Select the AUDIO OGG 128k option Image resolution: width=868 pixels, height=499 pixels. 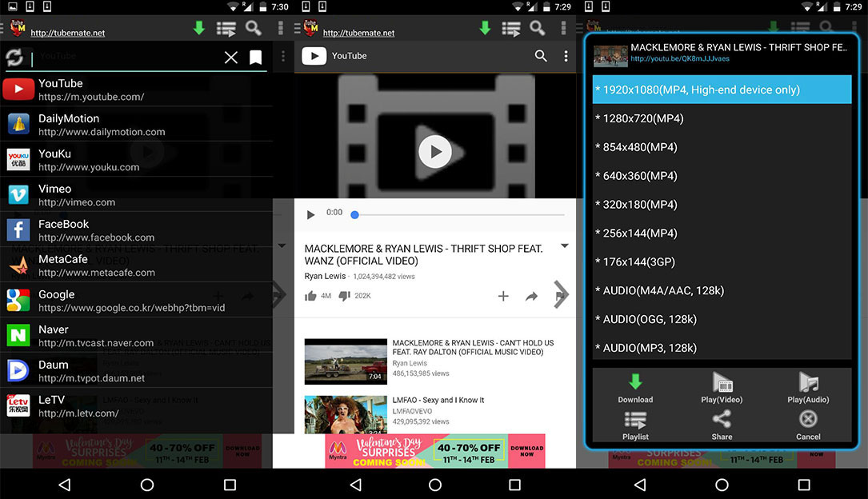[722, 319]
